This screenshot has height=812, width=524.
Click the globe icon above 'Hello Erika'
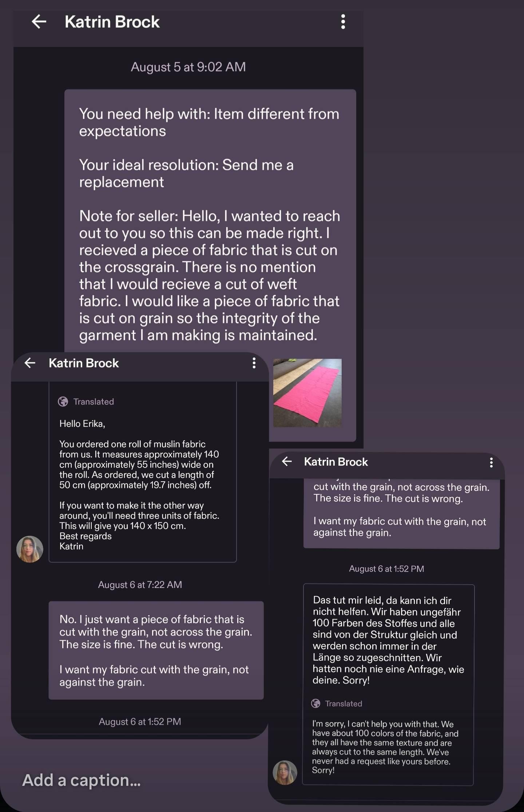63,402
